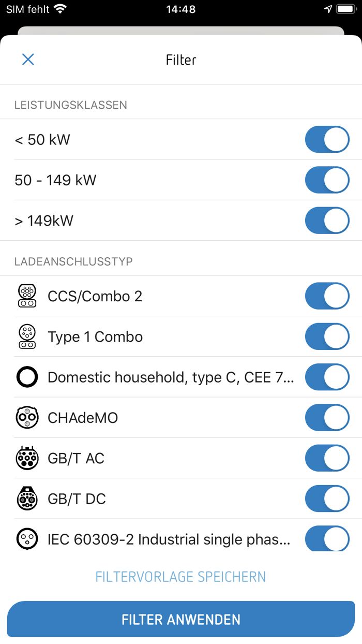This screenshot has width=362, height=644.
Task: Close the Filter dialog with the X
Action: pos(28,60)
